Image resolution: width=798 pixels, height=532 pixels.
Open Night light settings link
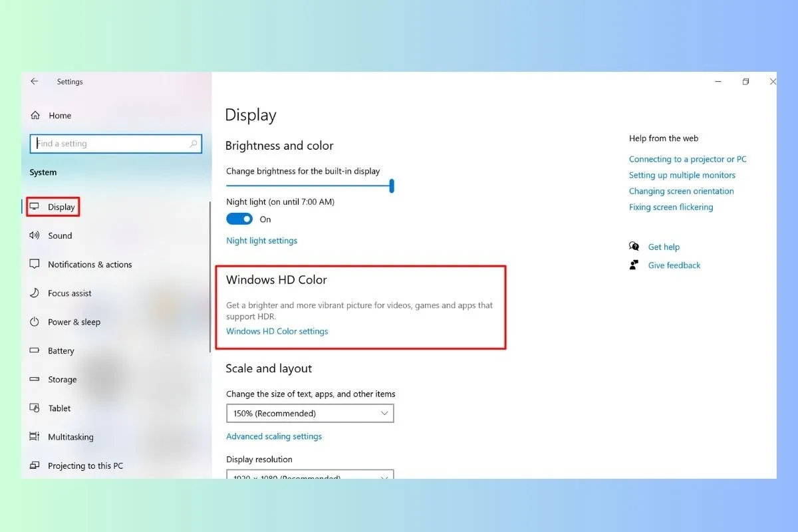(261, 241)
